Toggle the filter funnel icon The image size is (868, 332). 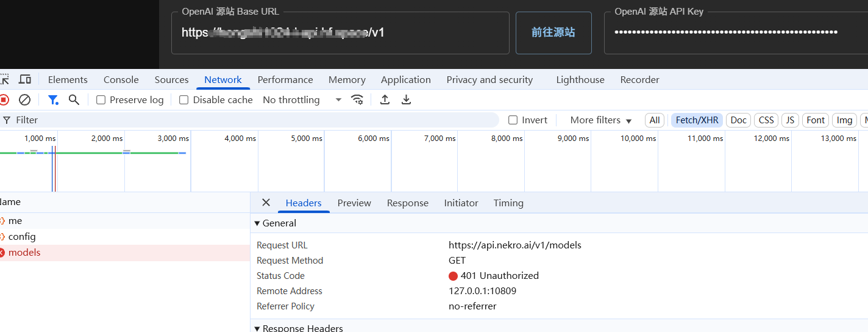(53, 99)
